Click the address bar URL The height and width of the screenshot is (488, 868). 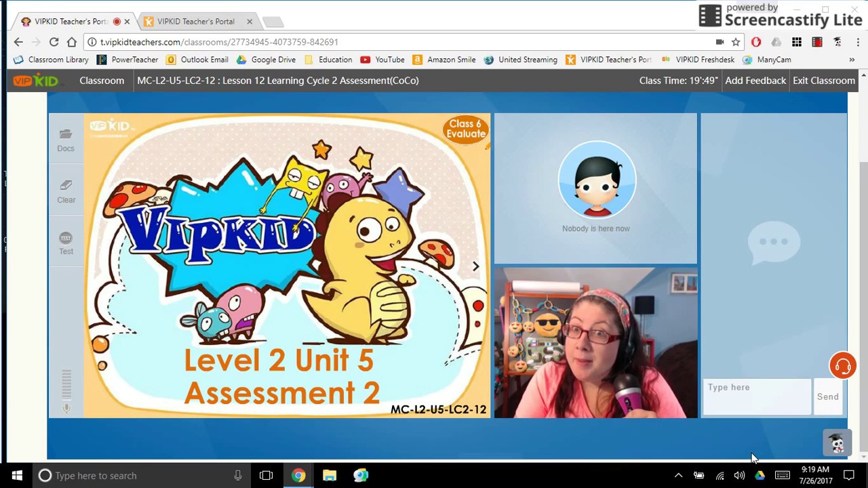pyautogui.click(x=219, y=42)
